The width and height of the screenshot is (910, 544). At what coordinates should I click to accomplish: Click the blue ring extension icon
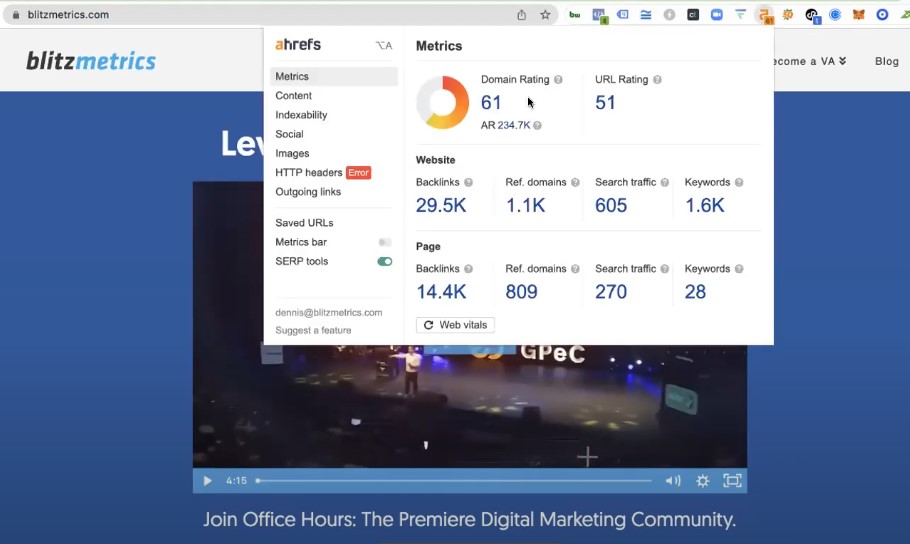pyautogui.click(x=882, y=15)
